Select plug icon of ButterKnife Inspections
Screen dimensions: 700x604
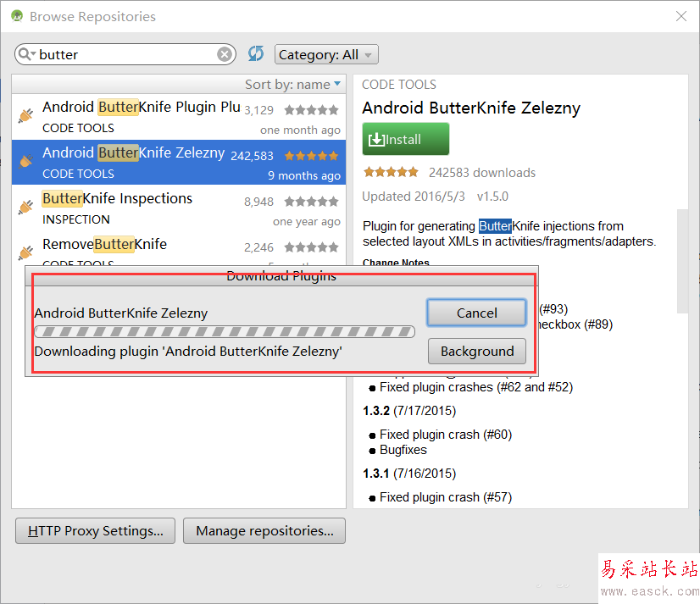[26, 207]
